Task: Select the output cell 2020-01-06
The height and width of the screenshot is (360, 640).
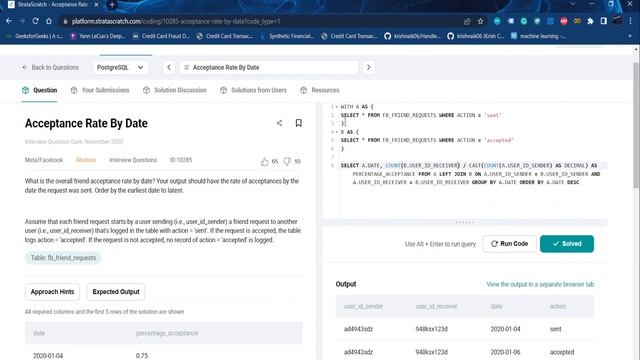Action: tap(505, 352)
